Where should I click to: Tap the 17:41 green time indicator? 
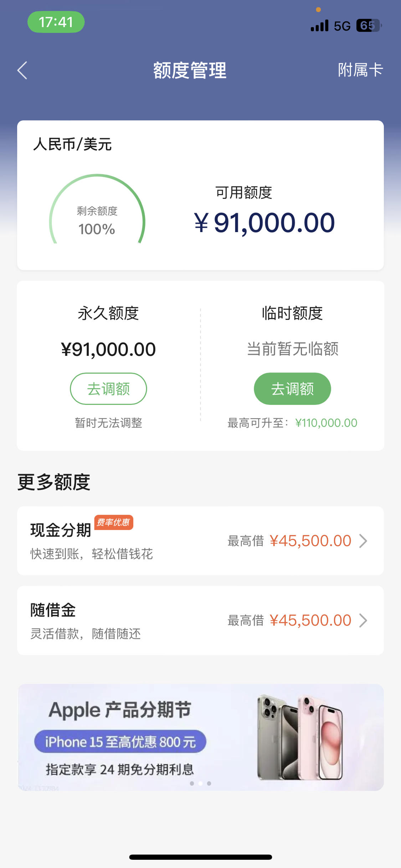(x=56, y=22)
